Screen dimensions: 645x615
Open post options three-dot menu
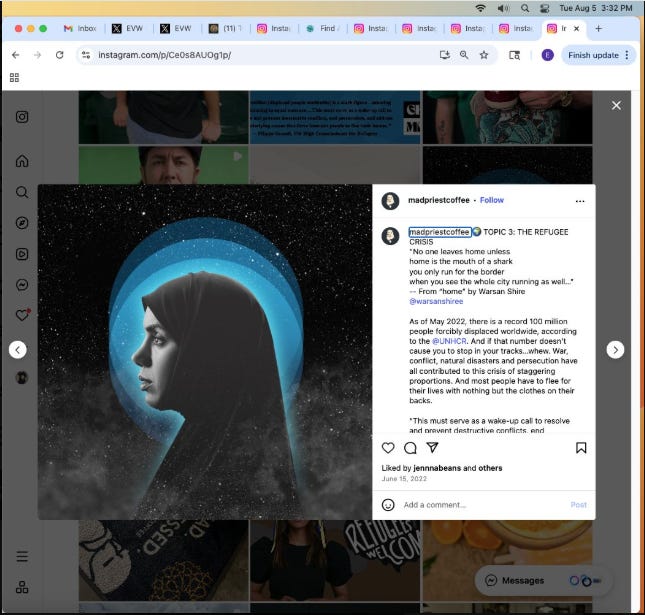pyautogui.click(x=580, y=201)
